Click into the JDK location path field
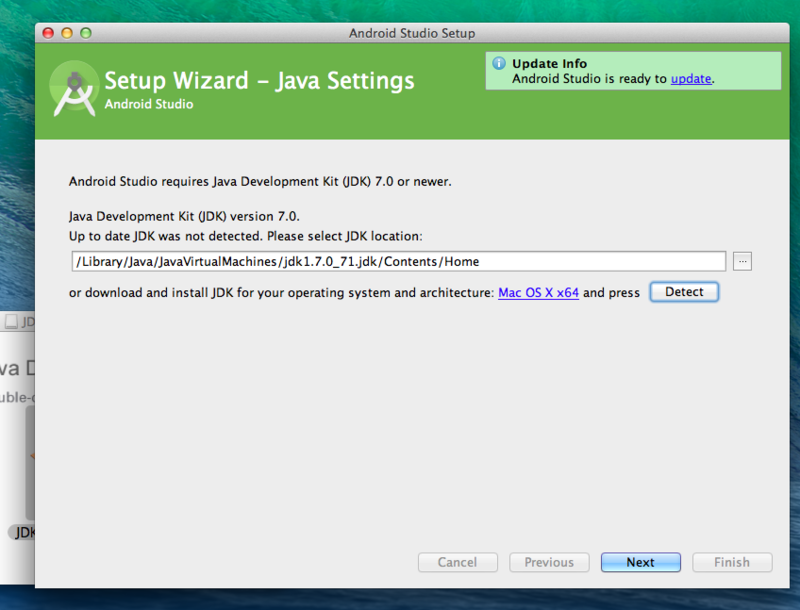Viewport: 800px width, 610px height. [398, 262]
